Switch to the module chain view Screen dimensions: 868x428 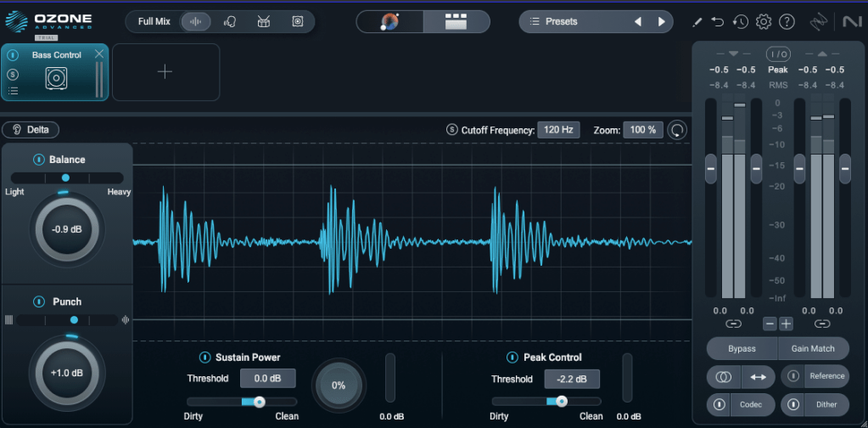[x=456, y=22]
